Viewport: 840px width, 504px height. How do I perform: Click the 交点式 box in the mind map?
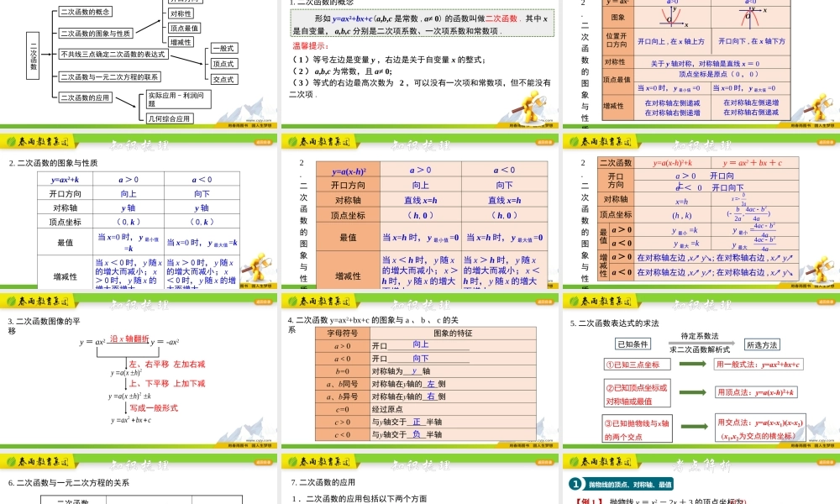tap(223, 79)
